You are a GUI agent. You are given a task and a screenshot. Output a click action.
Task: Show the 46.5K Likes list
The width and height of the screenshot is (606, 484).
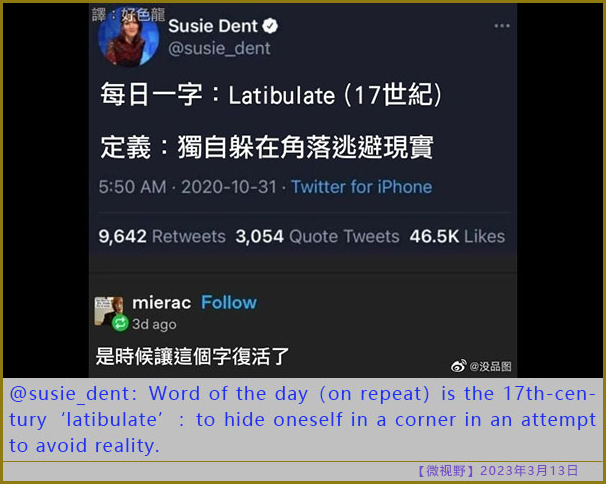point(457,236)
